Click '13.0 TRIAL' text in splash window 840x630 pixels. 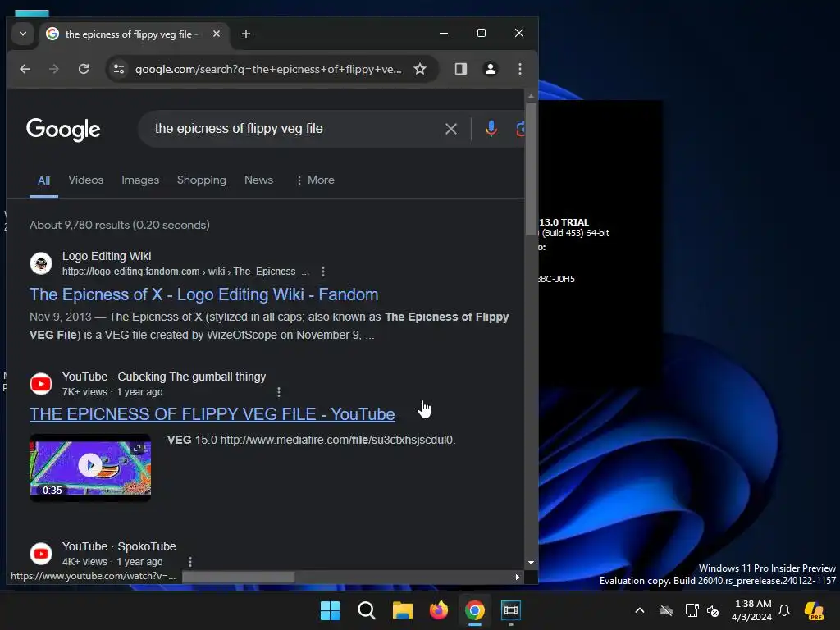564,221
